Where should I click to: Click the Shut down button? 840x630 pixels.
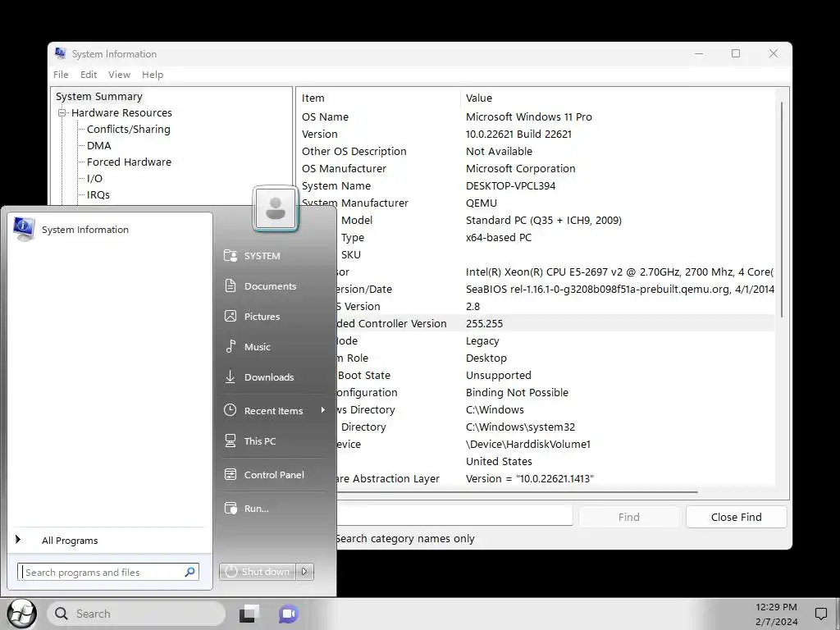point(258,572)
